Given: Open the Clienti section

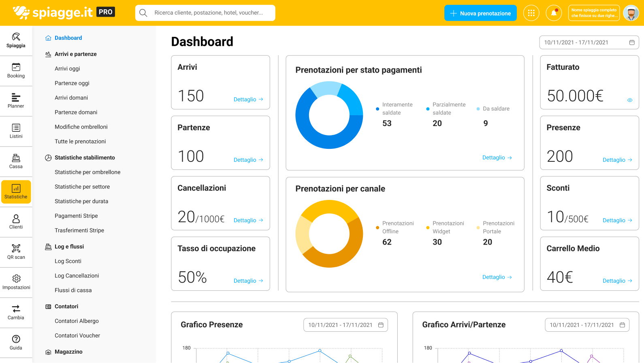Looking at the screenshot, I should [x=16, y=222].
